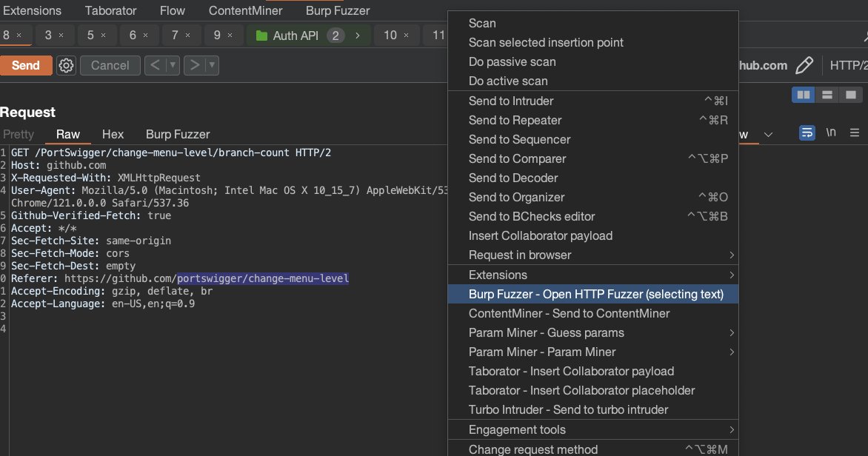868x456 pixels.
Task: Expand Request in browser submenu
Action: point(732,255)
